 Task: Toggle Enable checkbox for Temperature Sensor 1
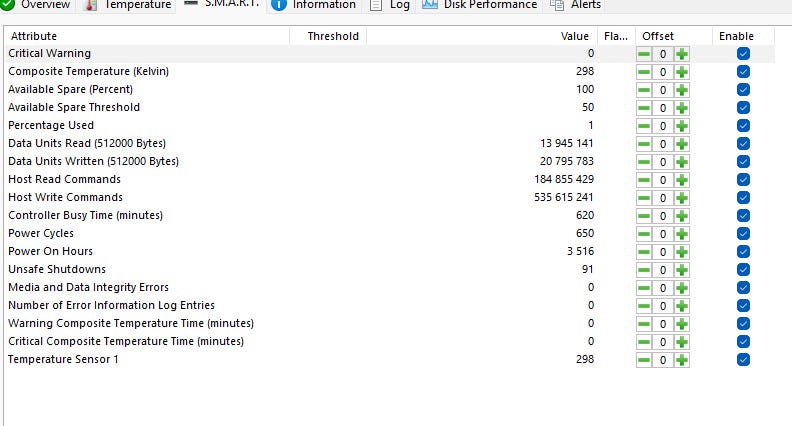click(x=743, y=360)
